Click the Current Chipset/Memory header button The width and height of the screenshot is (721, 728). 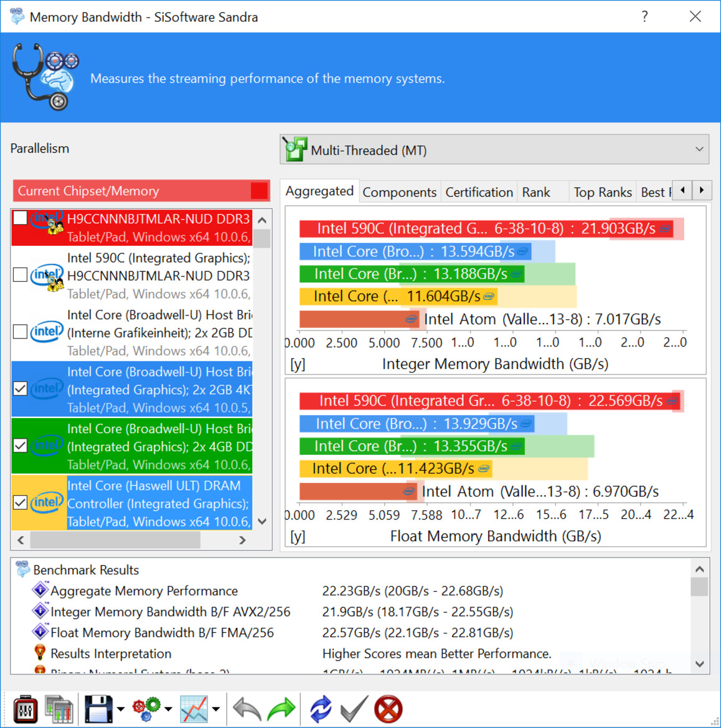pos(141,191)
